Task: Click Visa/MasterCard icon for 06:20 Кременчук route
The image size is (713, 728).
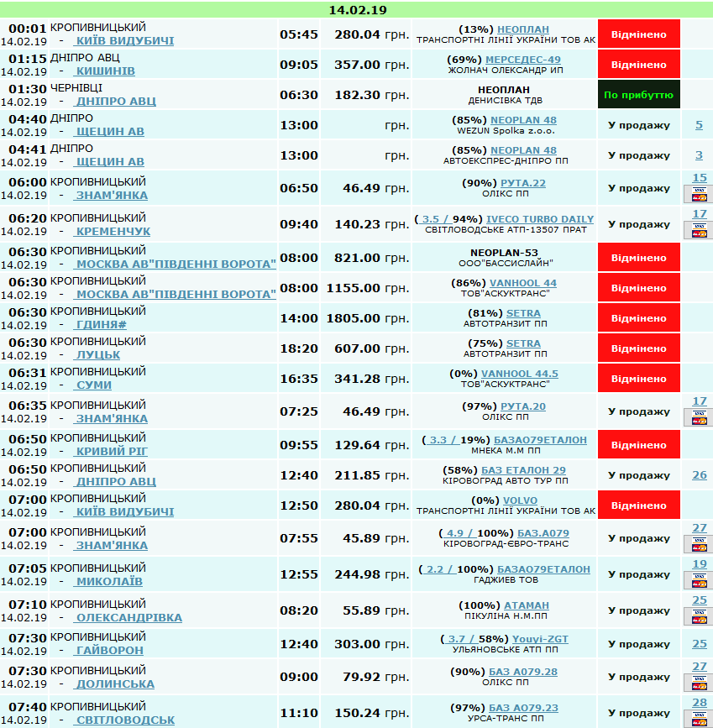Action: (x=699, y=231)
